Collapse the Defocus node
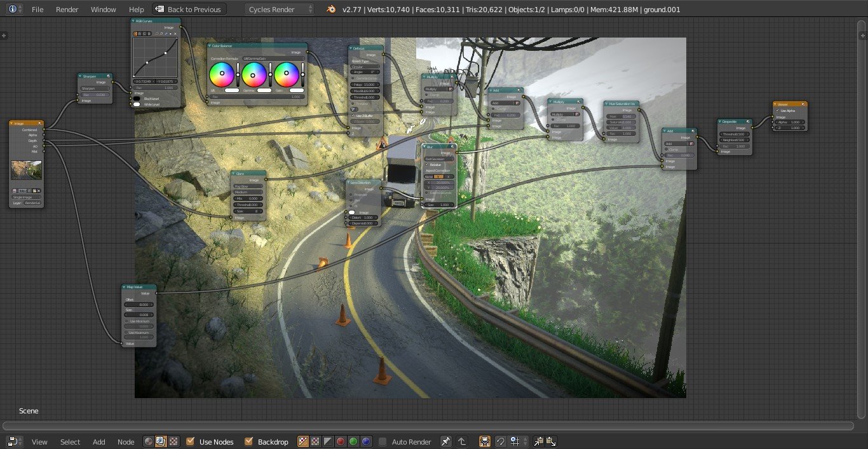The height and width of the screenshot is (449, 868). click(x=351, y=48)
